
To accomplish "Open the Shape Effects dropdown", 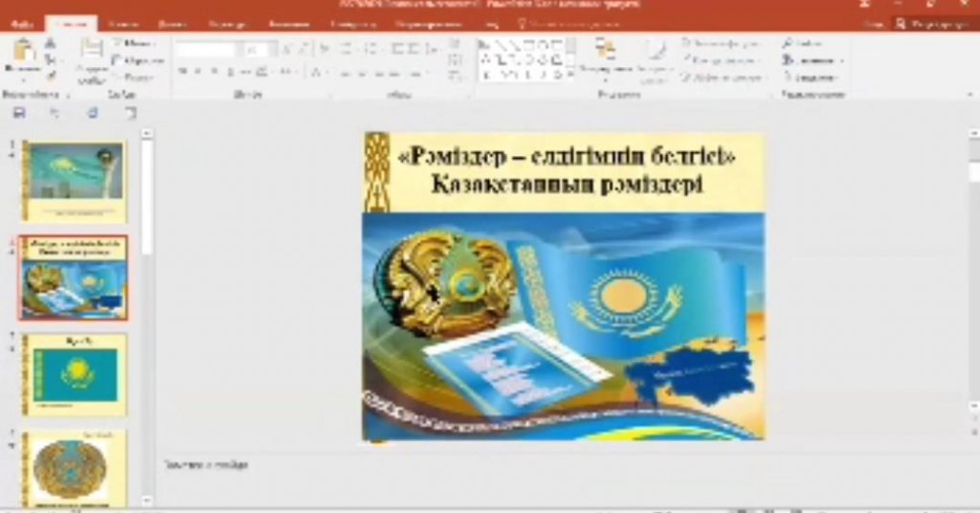I will click(722, 78).
